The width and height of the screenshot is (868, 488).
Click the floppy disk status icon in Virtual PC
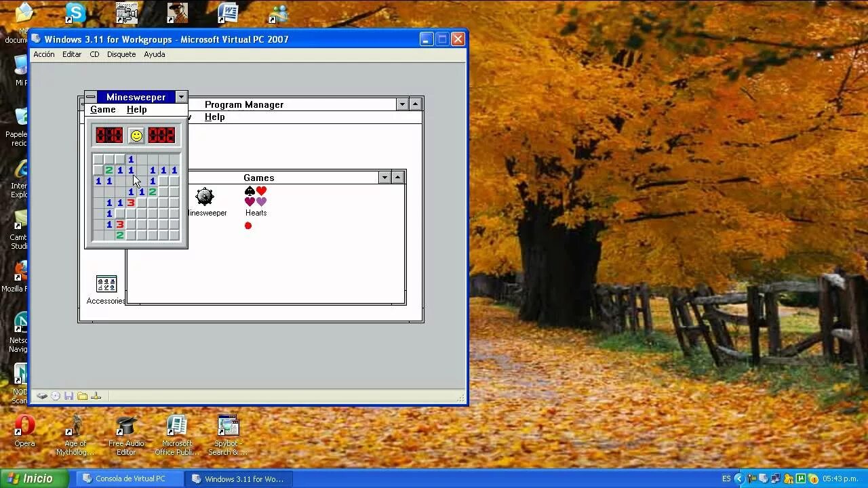click(x=68, y=396)
